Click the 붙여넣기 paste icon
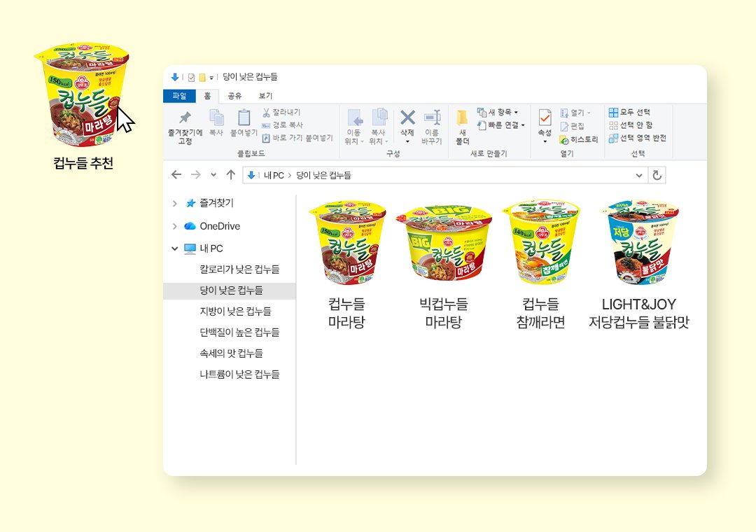 coord(244,122)
